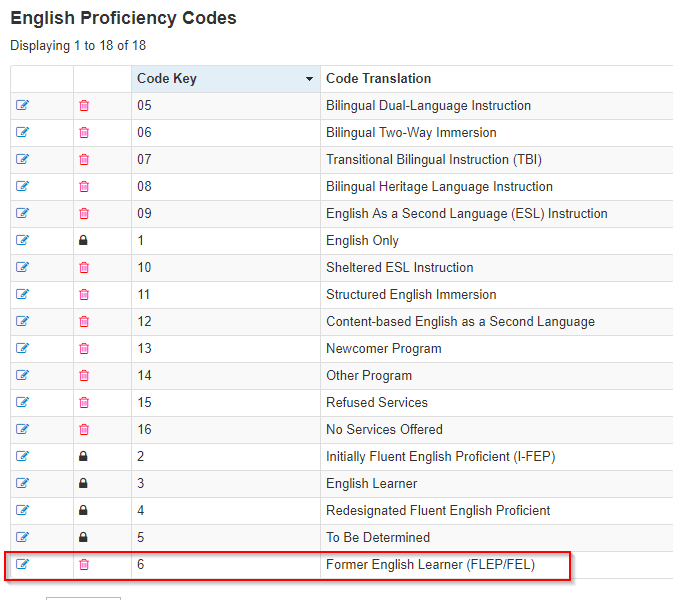Click the Redesignated Fluent English Proficient cell

pyautogui.click(x=438, y=510)
